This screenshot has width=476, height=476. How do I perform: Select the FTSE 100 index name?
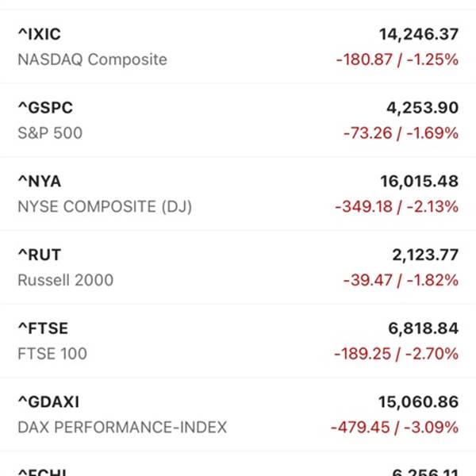(52, 354)
